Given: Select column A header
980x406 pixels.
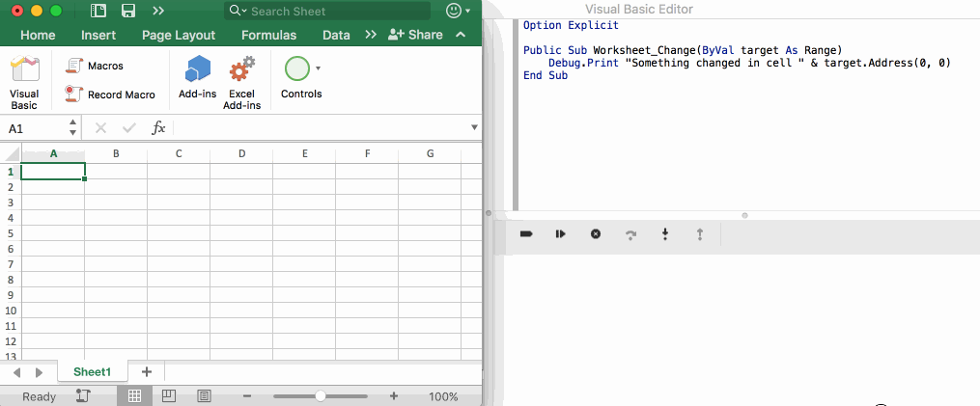Looking at the screenshot, I should tap(53, 153).
